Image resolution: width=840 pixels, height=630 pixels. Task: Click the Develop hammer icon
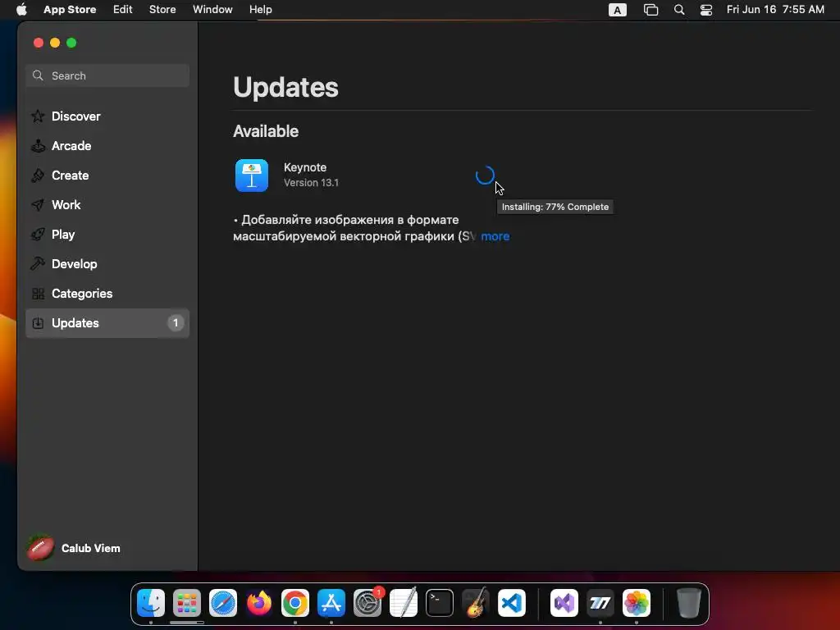pos(38,263)
